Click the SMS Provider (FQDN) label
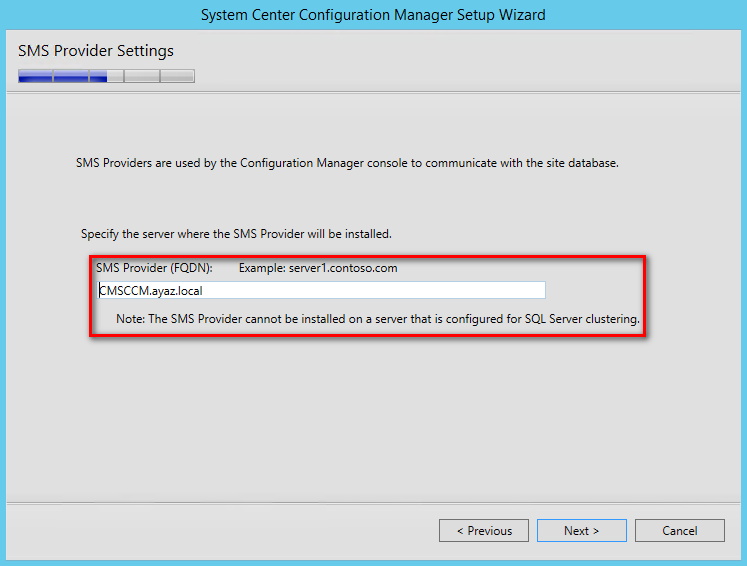This screenshot has width=747, height=566. point(154,268)
